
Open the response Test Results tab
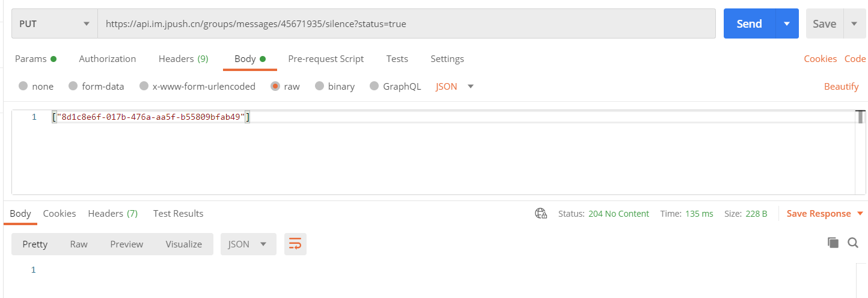click(178, 213)
